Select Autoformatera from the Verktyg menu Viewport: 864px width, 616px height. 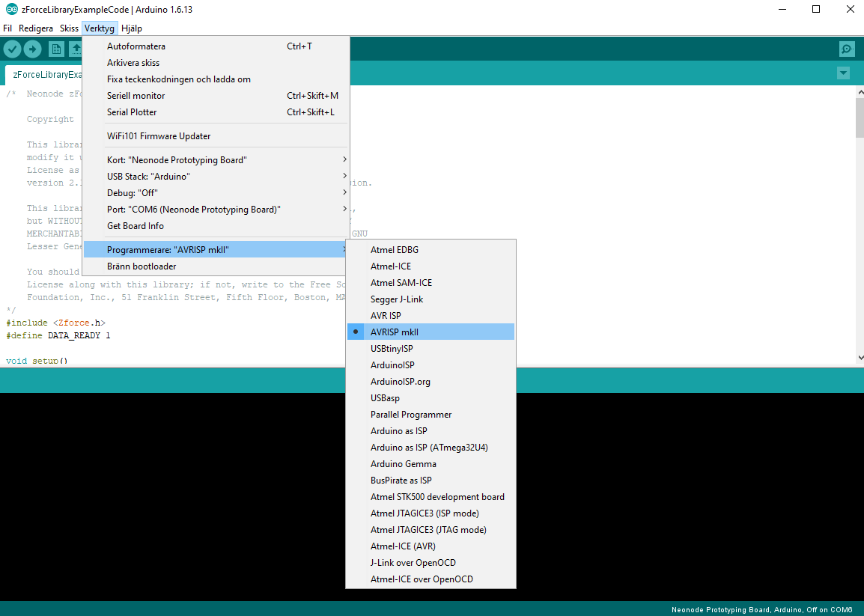(x=136, y=46)
